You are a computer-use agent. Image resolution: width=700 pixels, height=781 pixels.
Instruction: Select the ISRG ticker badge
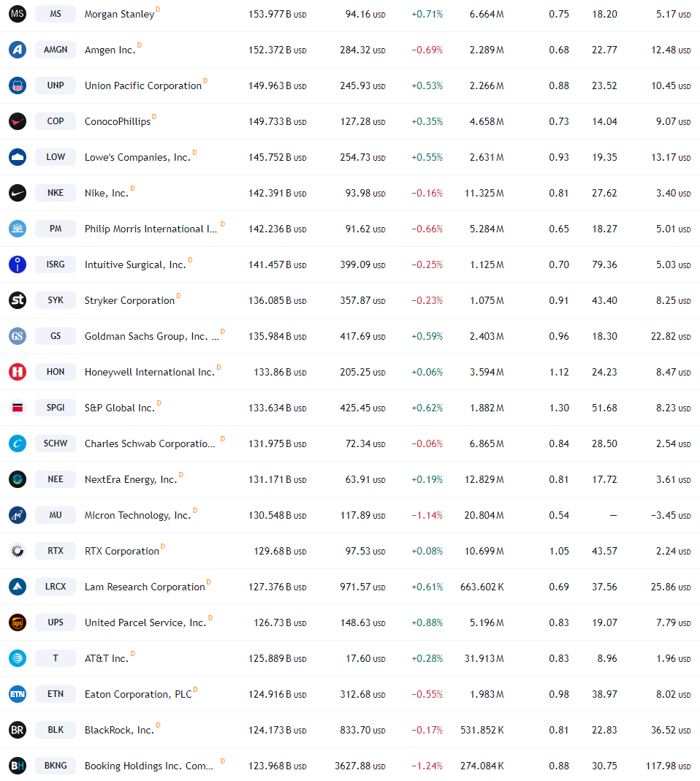[56, 264]
